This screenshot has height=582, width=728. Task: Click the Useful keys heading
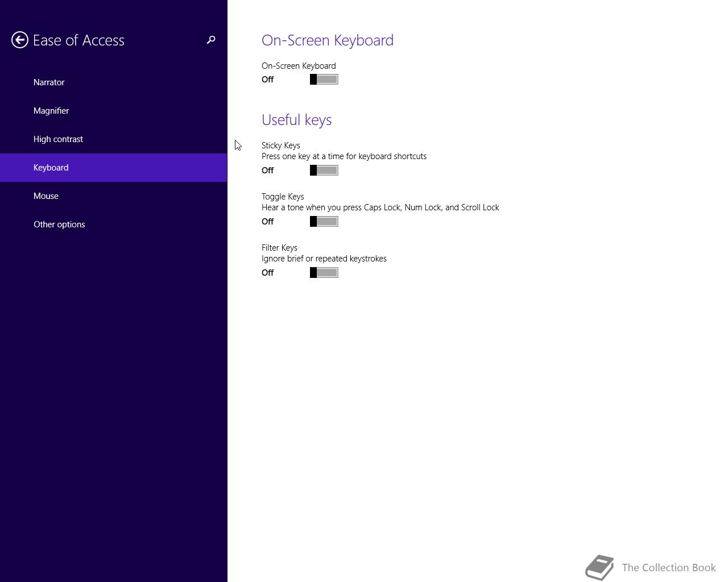click(x=297, y=120)
